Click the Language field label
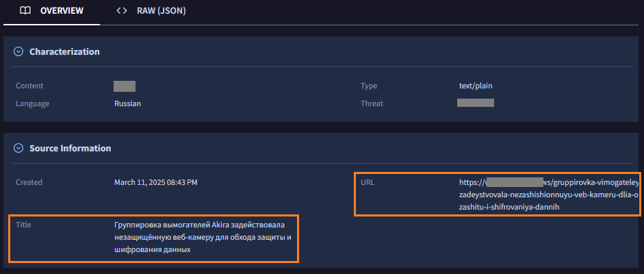Image resolution: width=644 pixels, height=274 pixels. click(32, 103)
